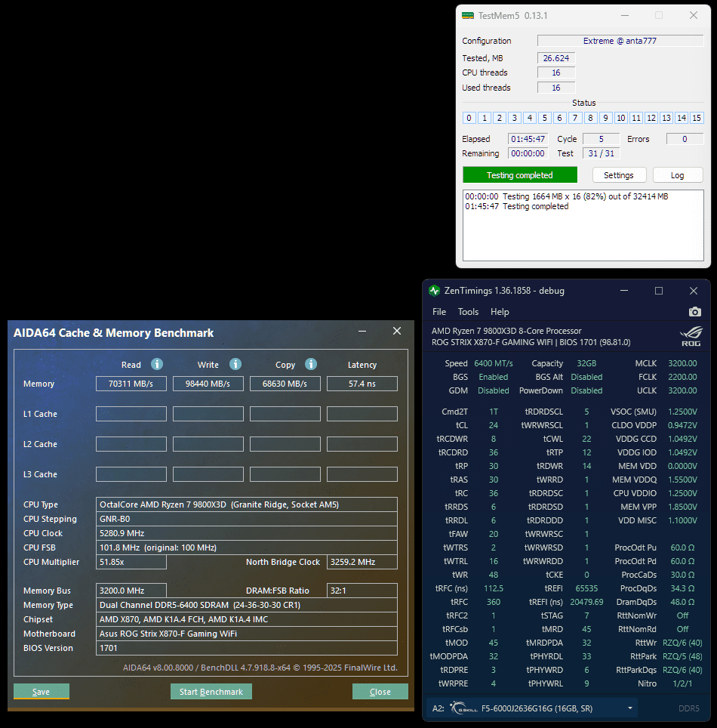
Task: Click the tCL value 24 in ZenTimings
Action: [x=494, y=425]
